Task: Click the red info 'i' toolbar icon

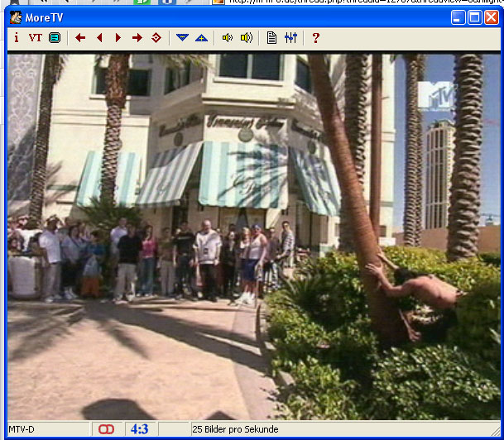Action: click(16, 38)
